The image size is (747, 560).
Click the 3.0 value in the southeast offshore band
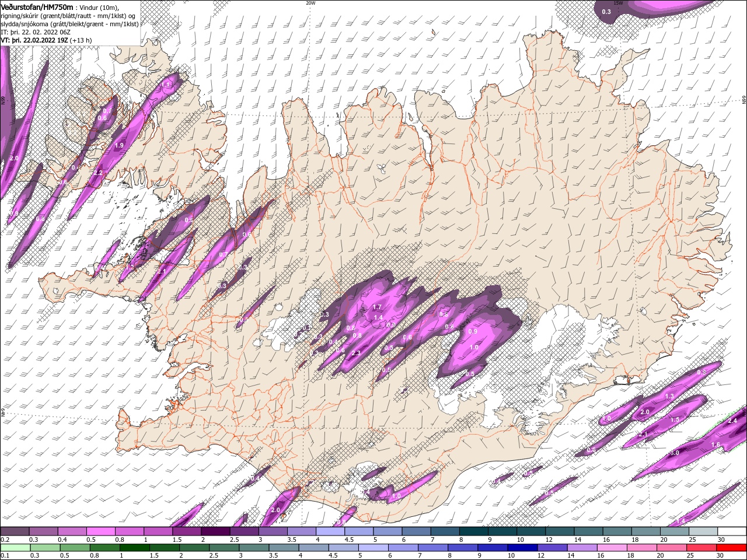pyautogui.click(x=675, y=453)
